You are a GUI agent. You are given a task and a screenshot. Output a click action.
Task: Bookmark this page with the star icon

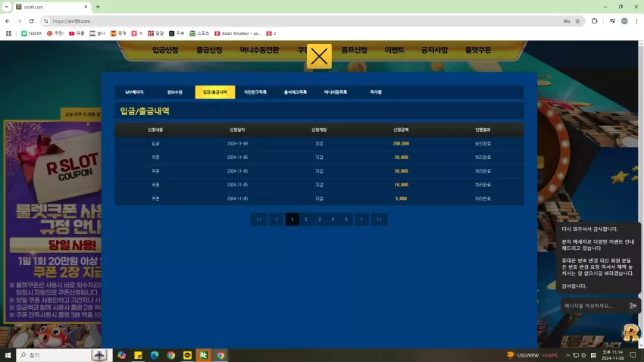(x=577, y=21)
